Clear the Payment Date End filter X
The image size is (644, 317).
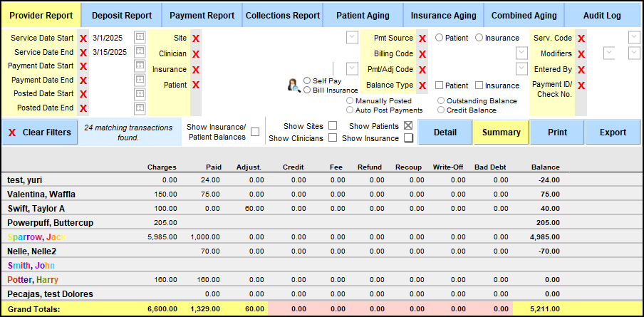pos(83,80)
